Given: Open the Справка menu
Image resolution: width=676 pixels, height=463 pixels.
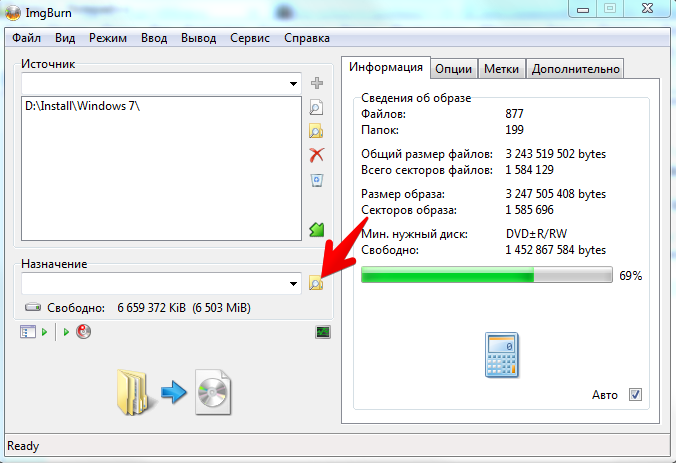Looking at the screenshot, I should 307,38.
